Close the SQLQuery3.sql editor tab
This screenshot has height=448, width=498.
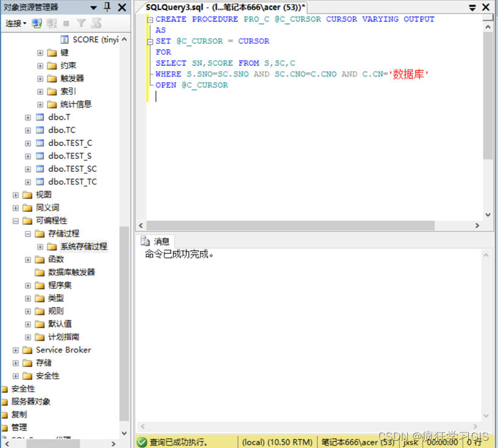(486, 7)
